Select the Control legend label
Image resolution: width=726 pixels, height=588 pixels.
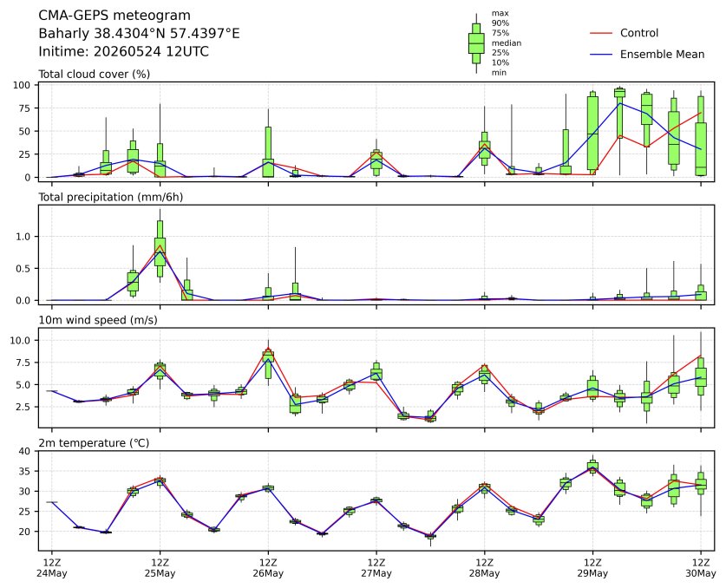point(639,33)
